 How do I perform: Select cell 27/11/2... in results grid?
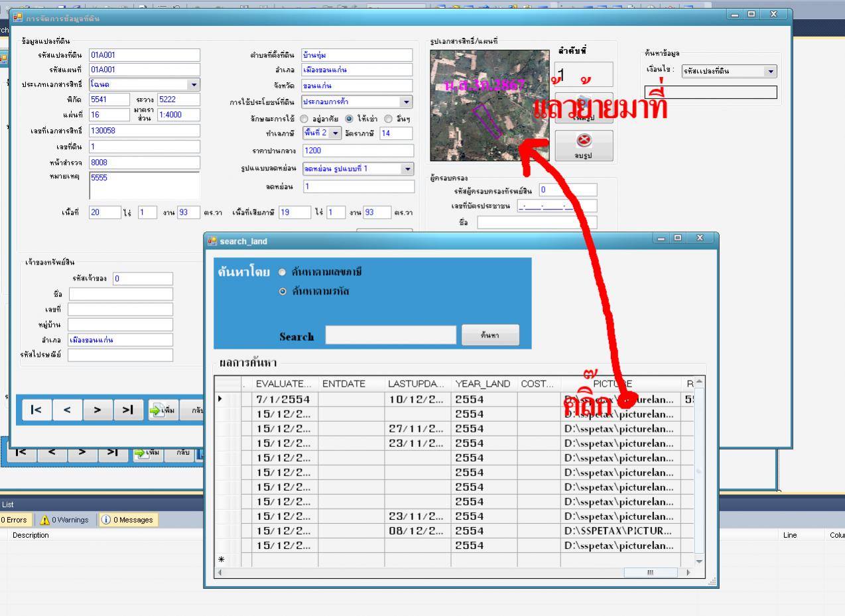point(417,429)
